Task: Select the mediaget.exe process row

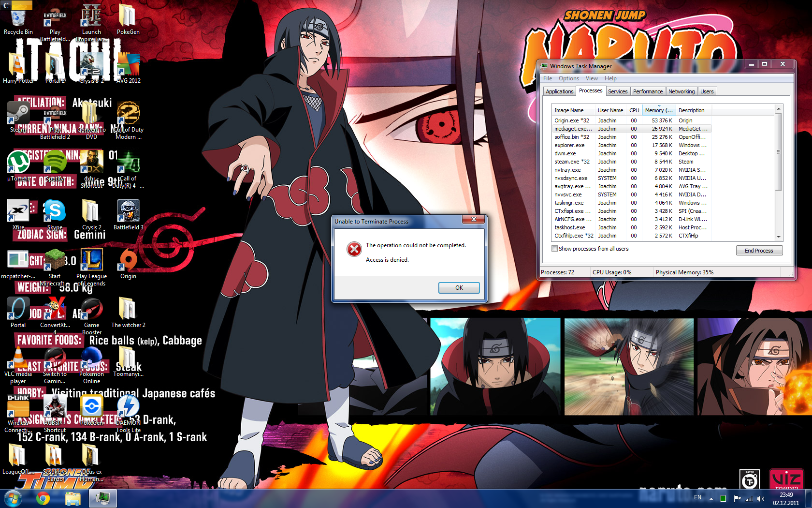Action: tap(631, 129)
